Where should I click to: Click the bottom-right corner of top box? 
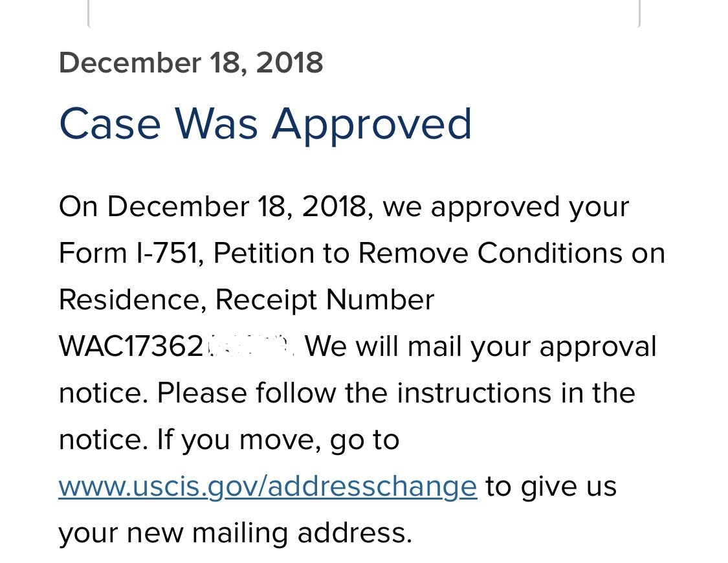click(639, 25)
